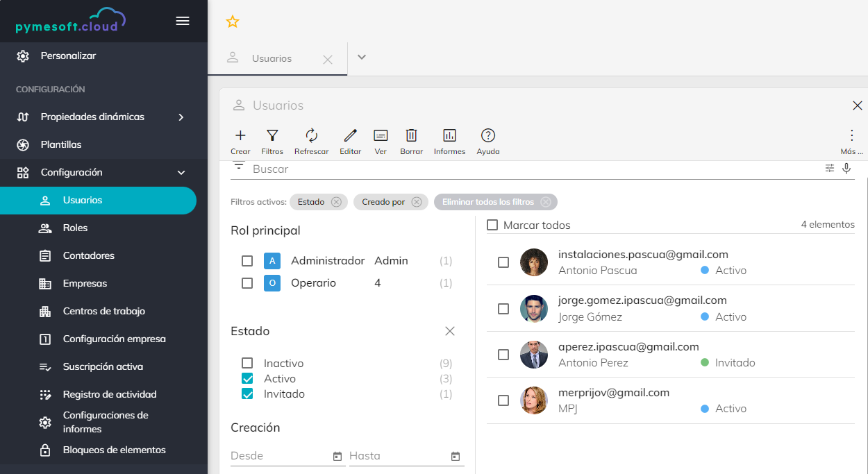
Task: Click the Editar pencil icon
Action: 350,136
